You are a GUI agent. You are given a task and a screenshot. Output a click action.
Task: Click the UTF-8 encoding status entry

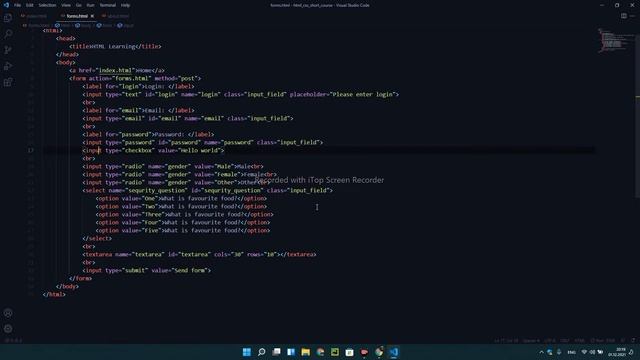point(550,340)
